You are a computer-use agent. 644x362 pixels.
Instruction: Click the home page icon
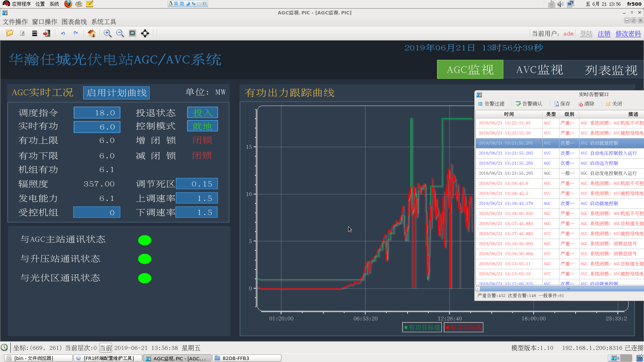tap(92, 33)
